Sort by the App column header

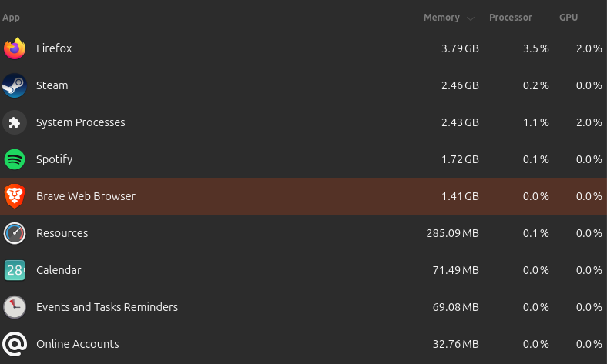click(x=11, y=18)
